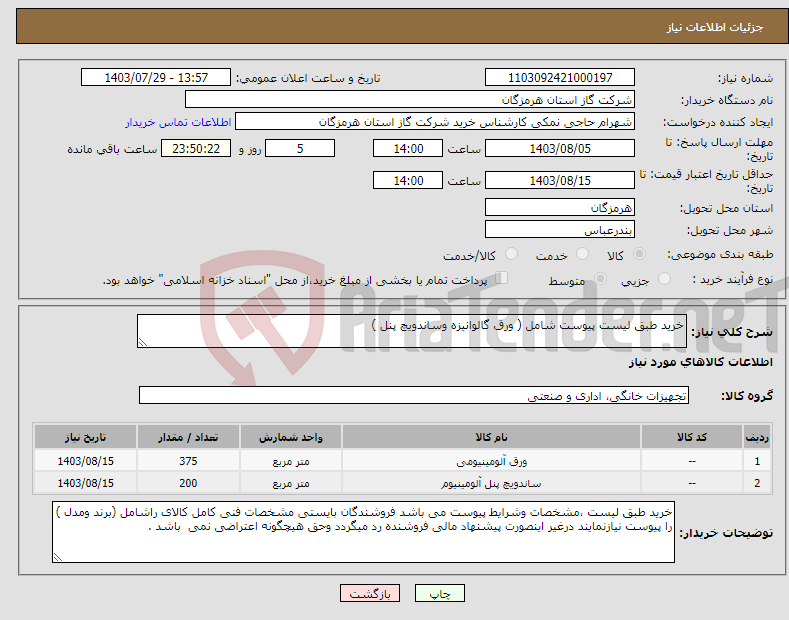Click the بازگشت (back) button

point(370,593)
